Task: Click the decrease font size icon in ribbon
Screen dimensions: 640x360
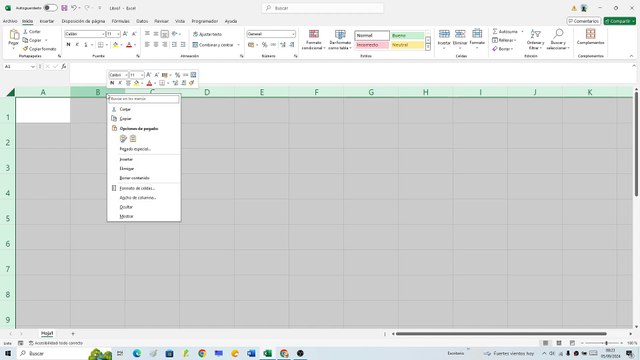Action: pos(134,34)
